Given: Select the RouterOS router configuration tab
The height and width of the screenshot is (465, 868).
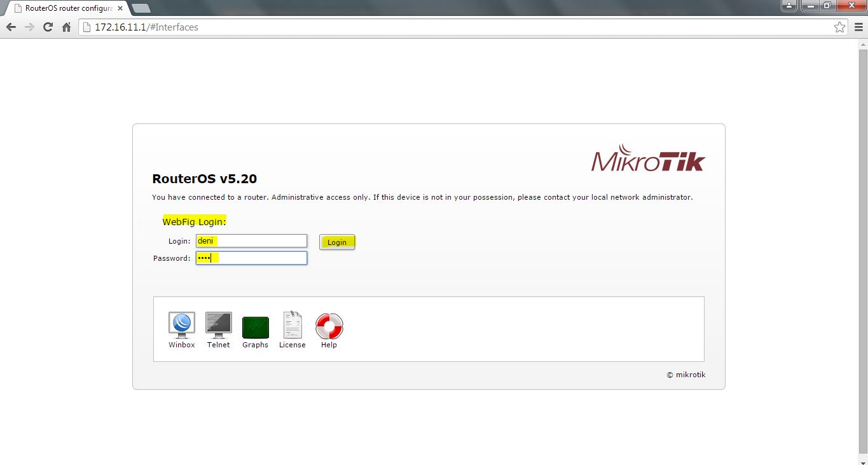Looking at the screenshot, I should coord(68,8).
